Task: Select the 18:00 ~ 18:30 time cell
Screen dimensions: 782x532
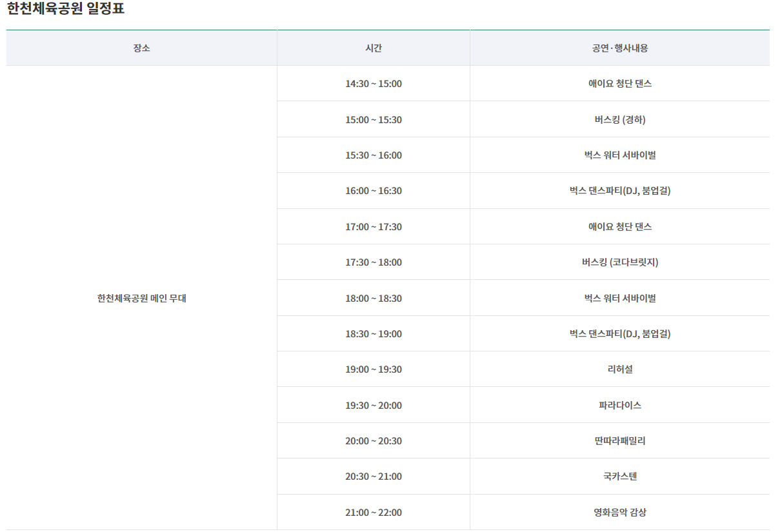Action: point(374,298)
